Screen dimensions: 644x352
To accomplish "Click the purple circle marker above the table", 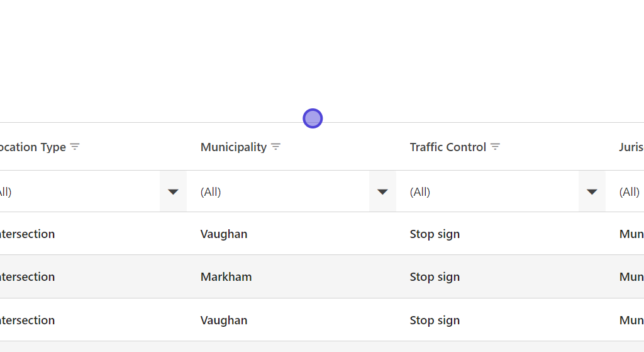I will click(313, 118).
